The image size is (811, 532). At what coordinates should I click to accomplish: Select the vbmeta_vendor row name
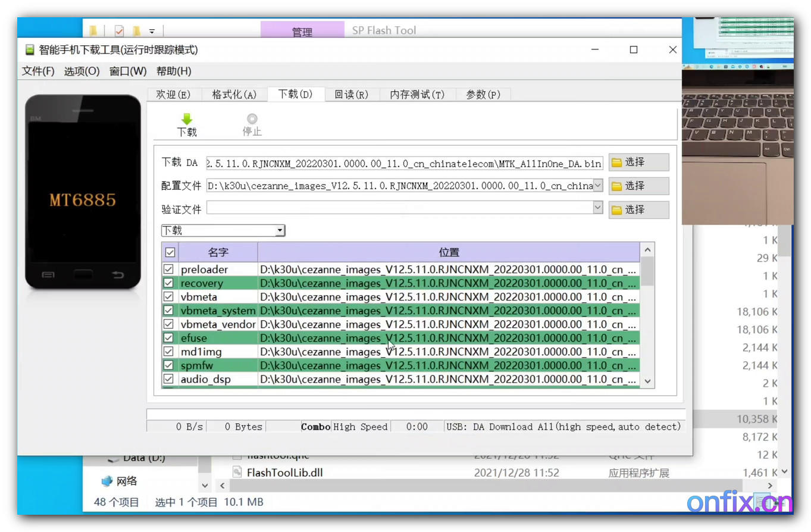[218, 324]
